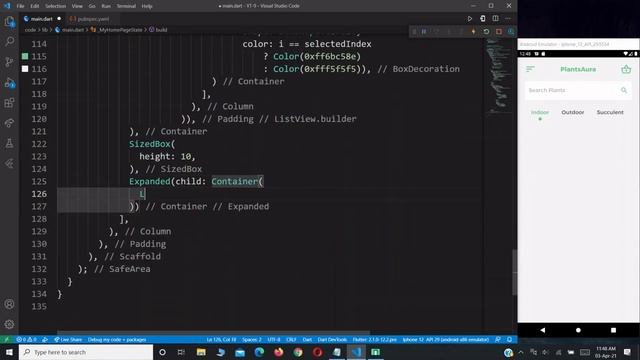Change line endings via CRLF status item

pos(291,340)
